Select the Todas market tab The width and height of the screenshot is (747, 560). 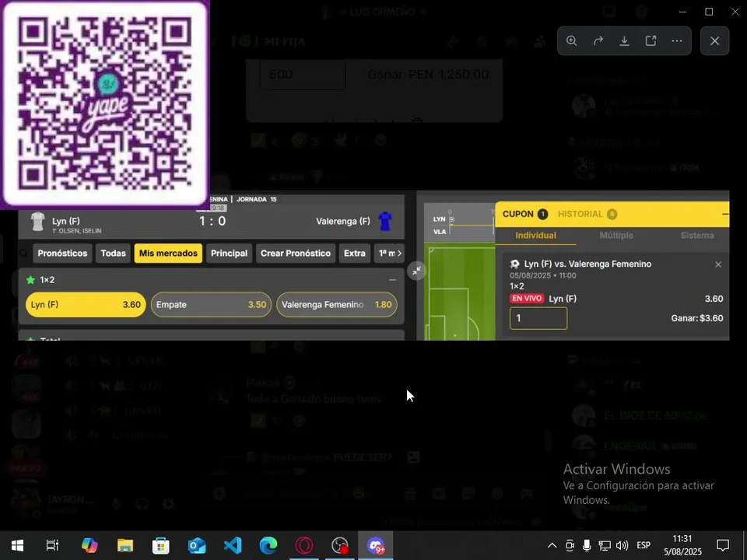click(x=114, y=254)
